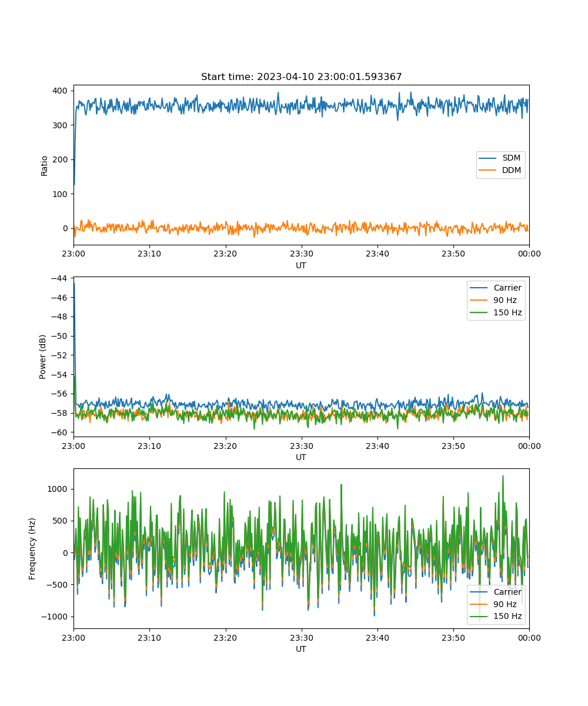Click "Carrier" in the Frequency plot legend
Screen dimensions: 588x706
507,592
